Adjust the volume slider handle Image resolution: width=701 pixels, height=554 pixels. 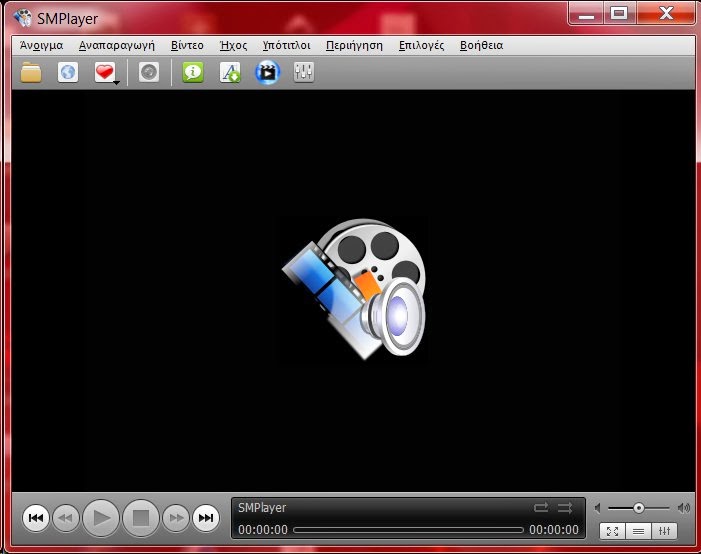click(x=639, y=508)
